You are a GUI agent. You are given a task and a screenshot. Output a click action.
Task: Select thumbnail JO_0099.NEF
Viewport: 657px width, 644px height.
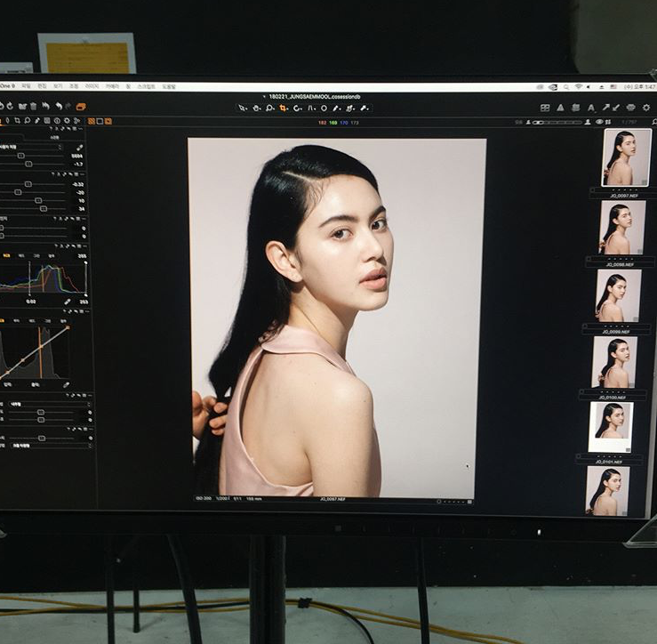[619, 295]
